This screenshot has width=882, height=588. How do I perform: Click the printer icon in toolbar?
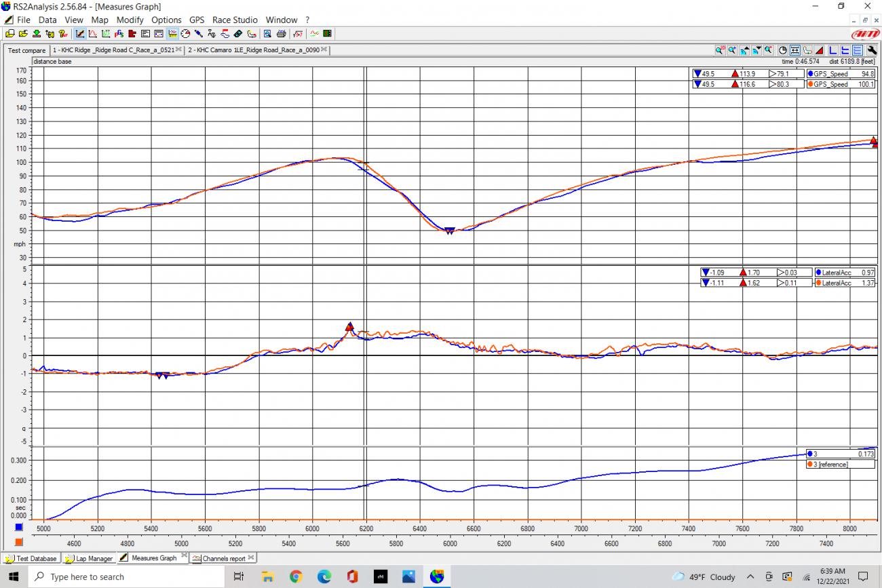281,33
